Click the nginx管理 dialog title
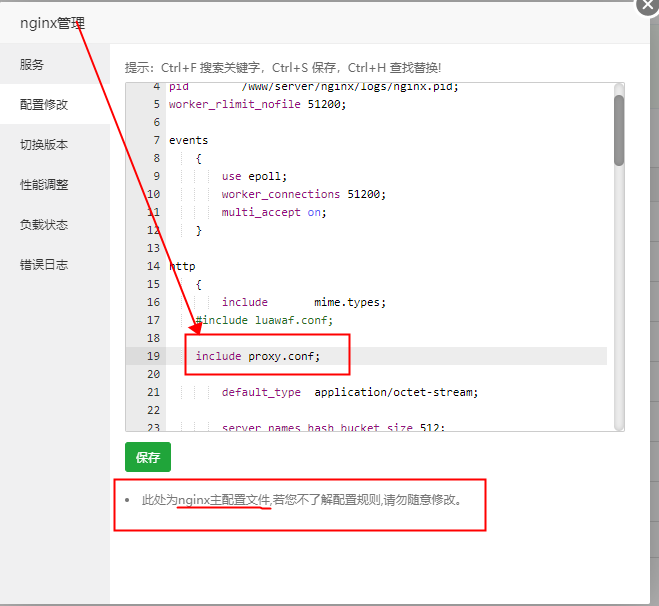Screen dimensions: 659x606 53,23
